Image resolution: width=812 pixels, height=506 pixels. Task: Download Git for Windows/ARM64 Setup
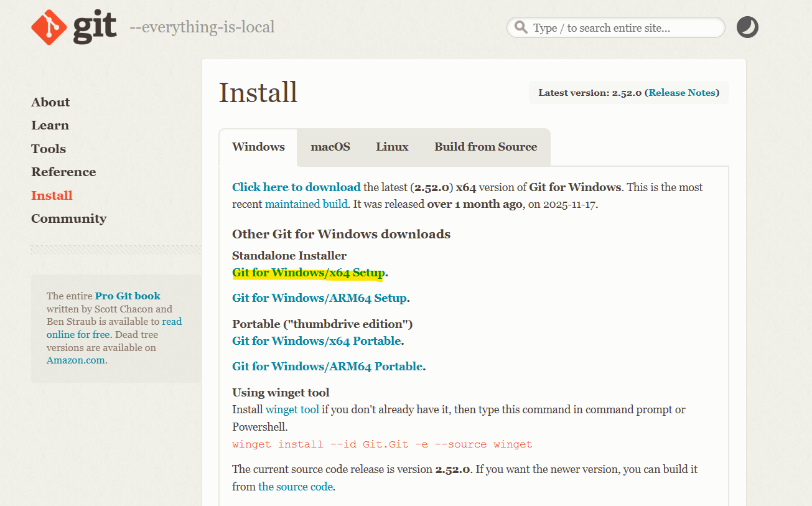pos(319,298)
